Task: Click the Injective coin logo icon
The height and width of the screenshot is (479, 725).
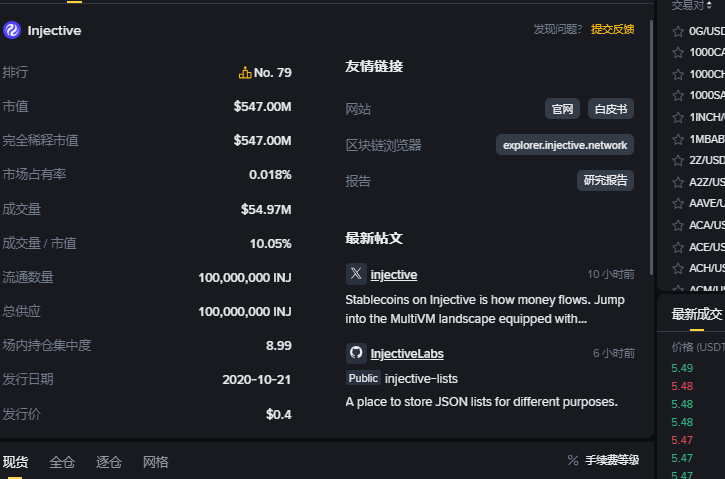Action: (12, 30)
